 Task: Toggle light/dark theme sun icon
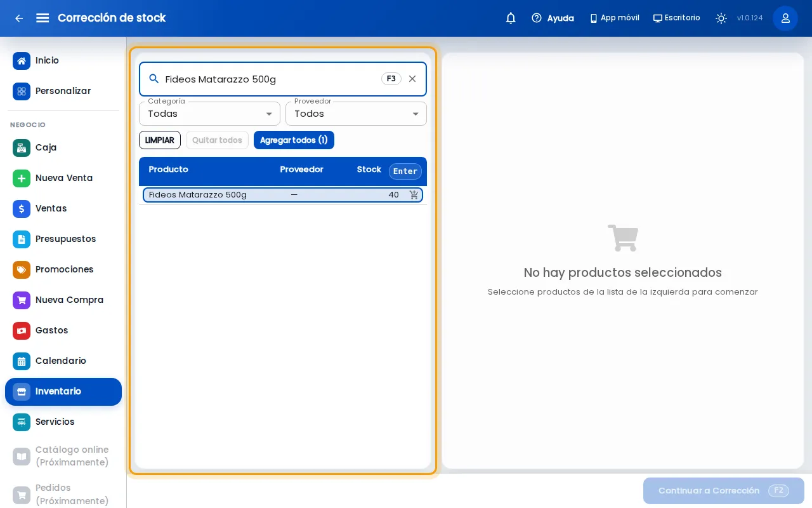(x=721, y=18)
